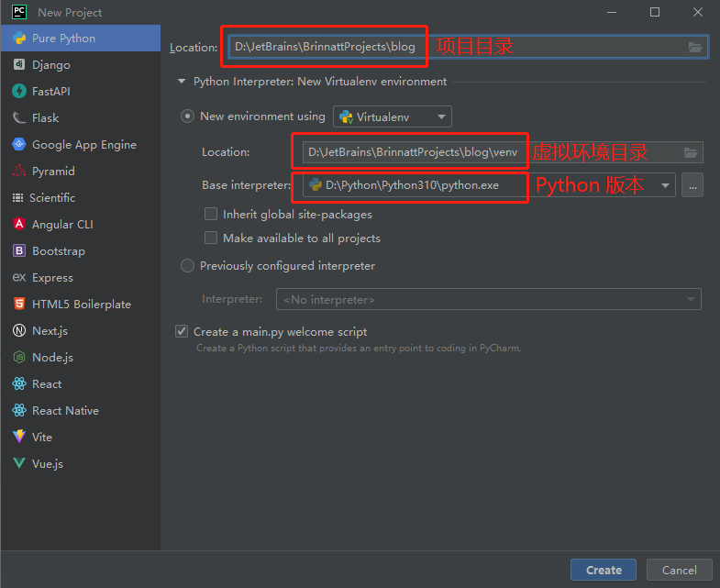Click the Base interpreter python.exe path

point(412,185)
